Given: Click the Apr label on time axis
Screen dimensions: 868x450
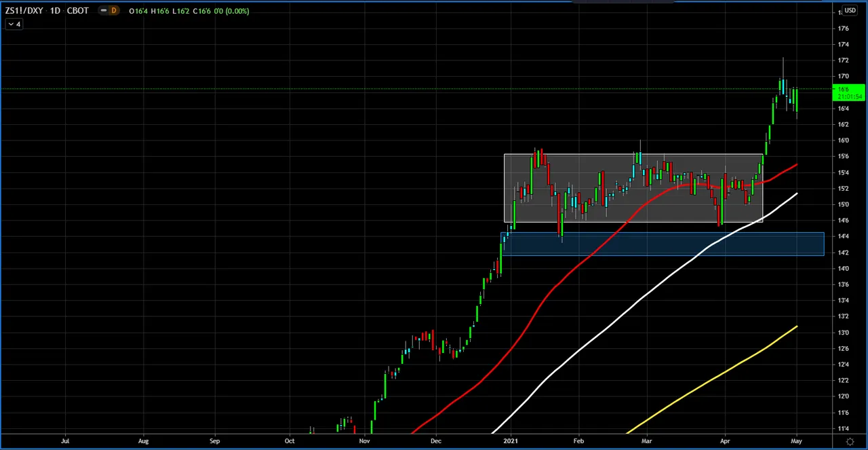Looking at the screenshot, I should point(725,441).
